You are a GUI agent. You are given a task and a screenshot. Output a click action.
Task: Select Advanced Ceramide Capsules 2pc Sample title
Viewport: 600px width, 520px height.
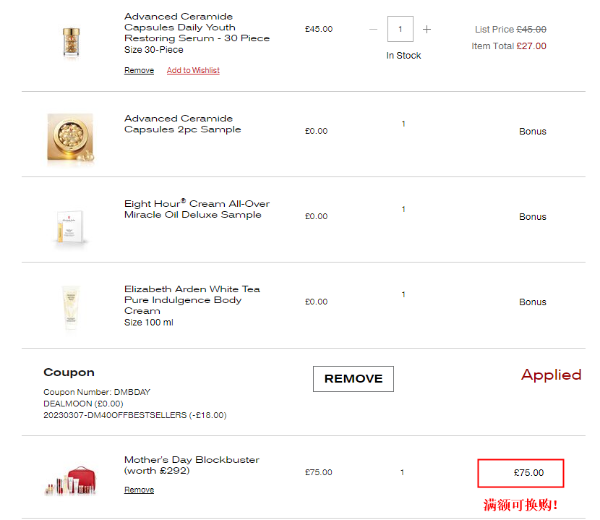point(182,124)
